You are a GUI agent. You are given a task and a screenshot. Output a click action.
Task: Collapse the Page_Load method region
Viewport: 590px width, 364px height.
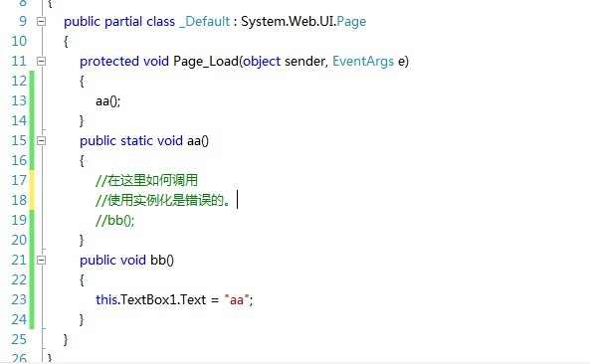pos(41,61)
